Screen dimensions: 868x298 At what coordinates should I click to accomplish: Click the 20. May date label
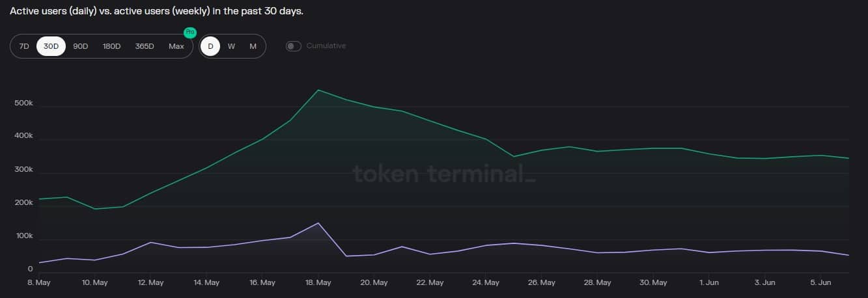(374, 283)
